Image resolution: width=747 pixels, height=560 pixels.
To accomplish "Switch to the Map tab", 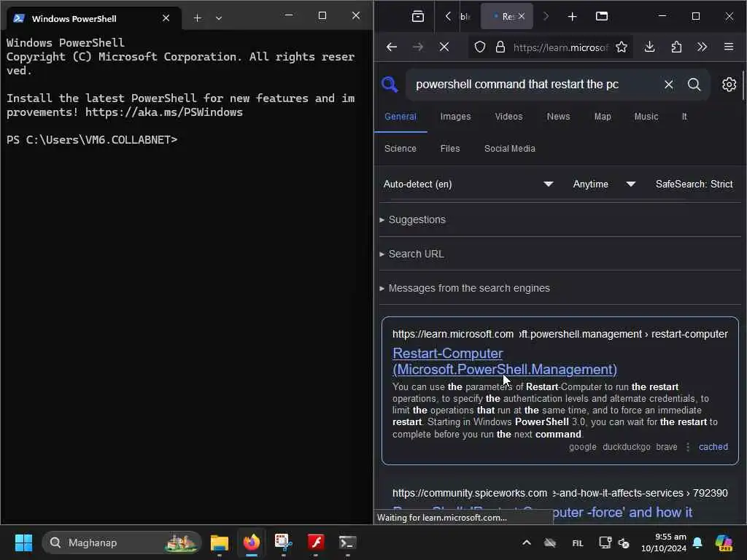I will pos(603,116).
